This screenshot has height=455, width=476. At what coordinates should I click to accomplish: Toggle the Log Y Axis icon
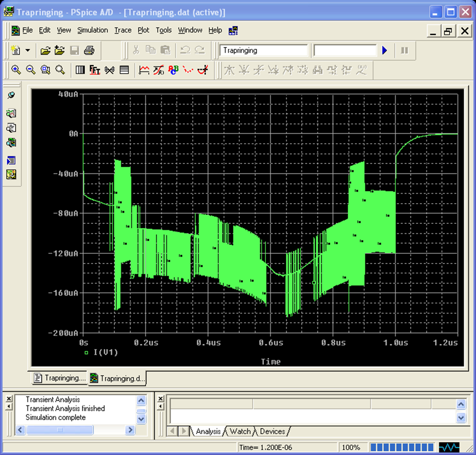pos(124,70)
